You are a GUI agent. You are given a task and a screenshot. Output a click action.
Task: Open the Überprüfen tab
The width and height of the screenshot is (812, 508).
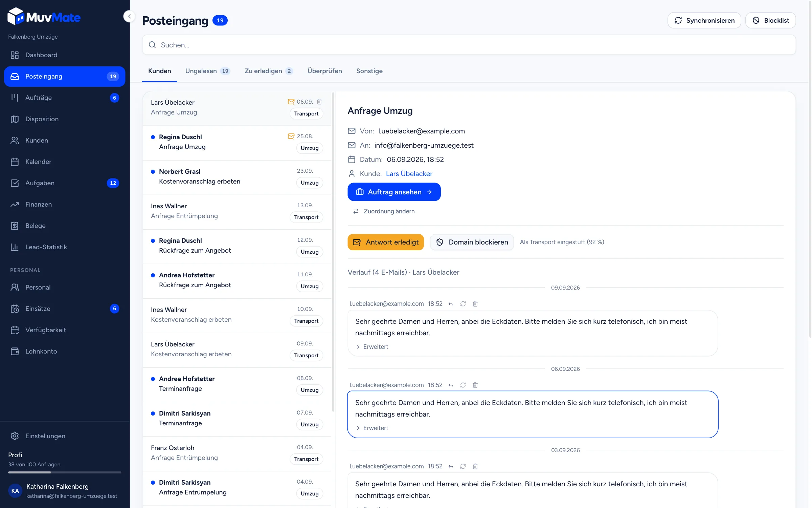[325, 71]
